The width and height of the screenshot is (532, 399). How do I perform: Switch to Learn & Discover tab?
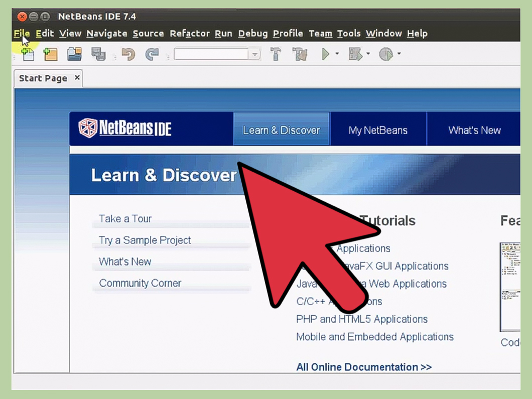(281, 129)
